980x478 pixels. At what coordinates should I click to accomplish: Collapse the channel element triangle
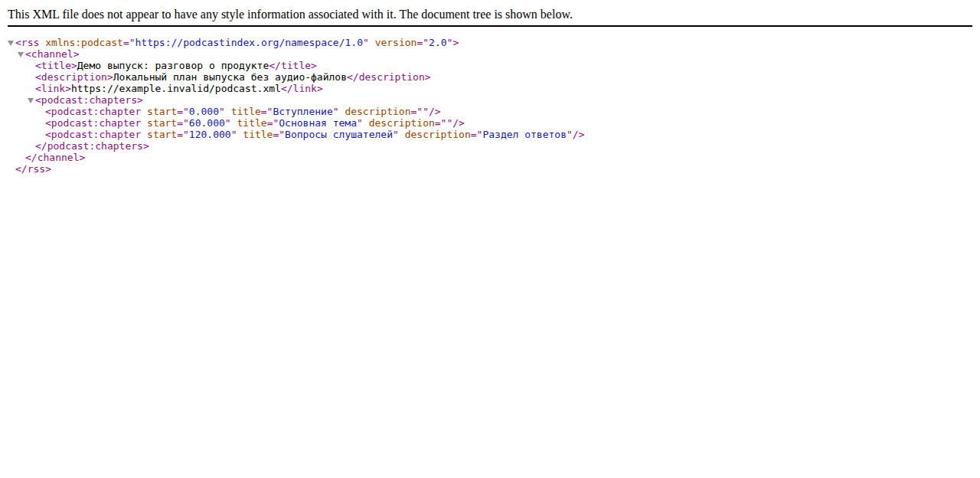click(x=21, y=54)
